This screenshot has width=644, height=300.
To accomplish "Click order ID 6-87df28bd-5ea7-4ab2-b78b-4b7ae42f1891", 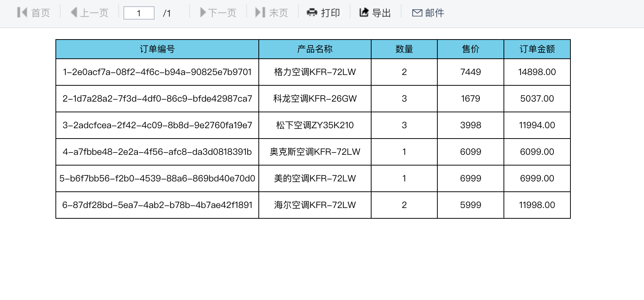I will (x=157, y=205).
